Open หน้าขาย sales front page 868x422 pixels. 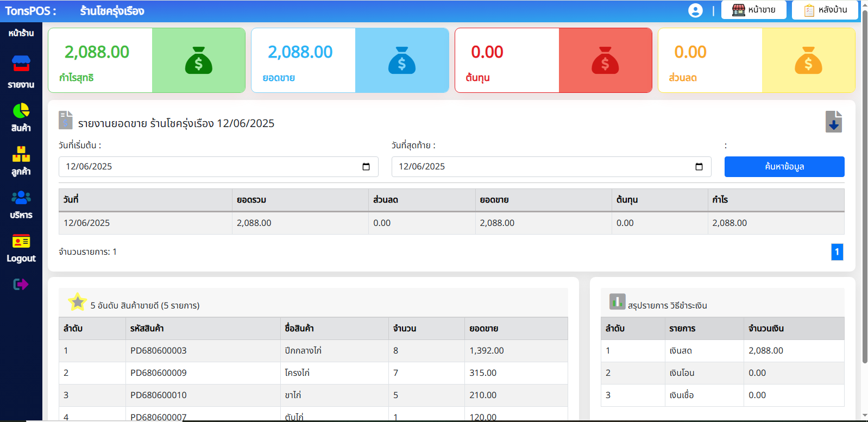(x=753, y=10)
